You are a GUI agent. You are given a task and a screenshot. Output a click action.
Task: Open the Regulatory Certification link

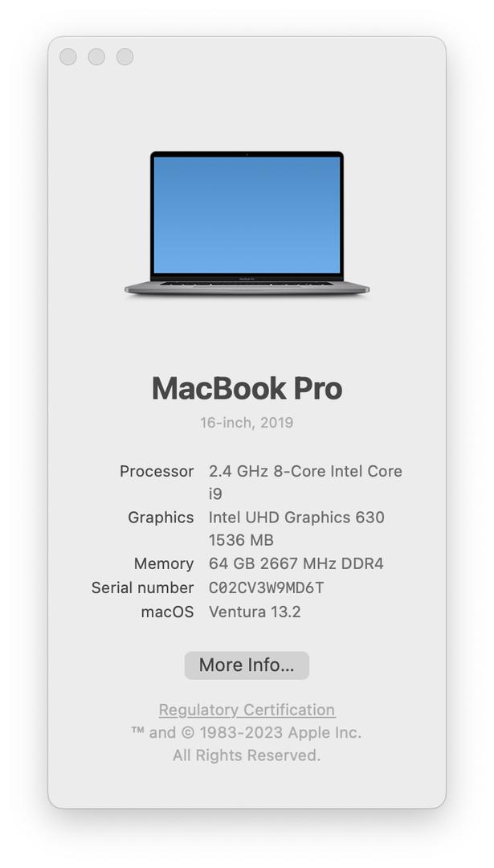pos(247,710)
